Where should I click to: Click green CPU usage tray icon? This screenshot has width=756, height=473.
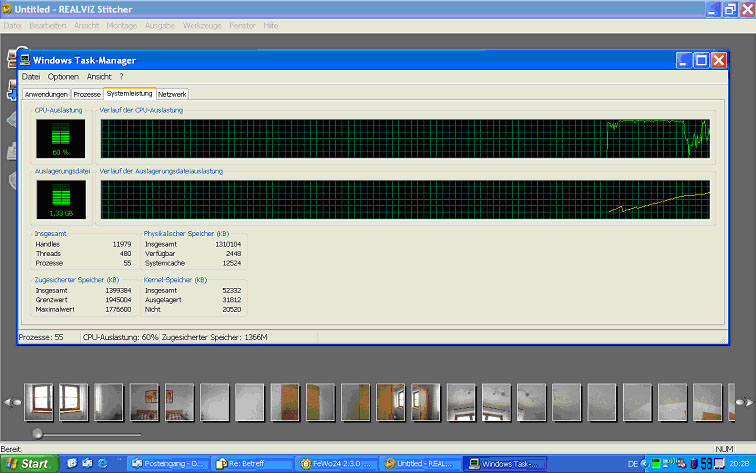click(x=656, y=464)
